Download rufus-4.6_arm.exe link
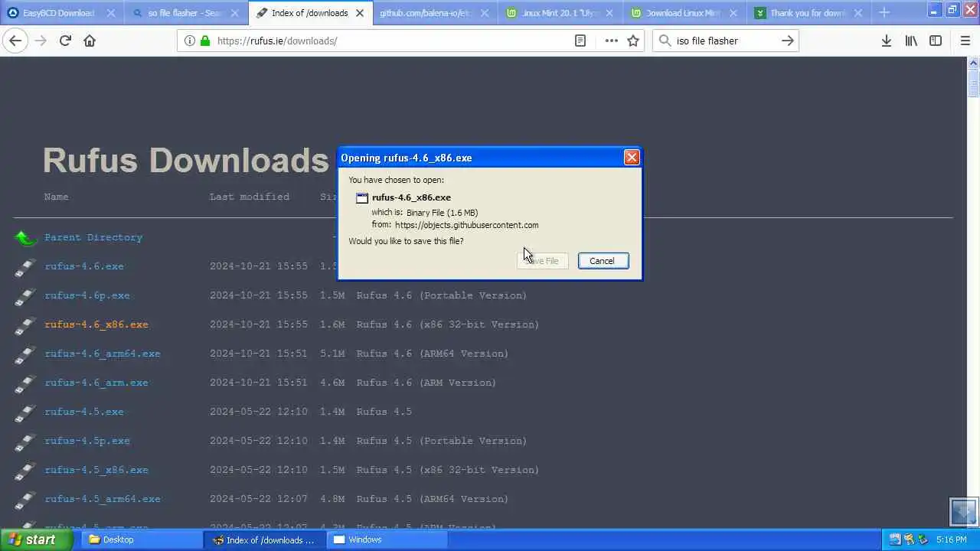 pyautogui.click(x=96, y=383)
